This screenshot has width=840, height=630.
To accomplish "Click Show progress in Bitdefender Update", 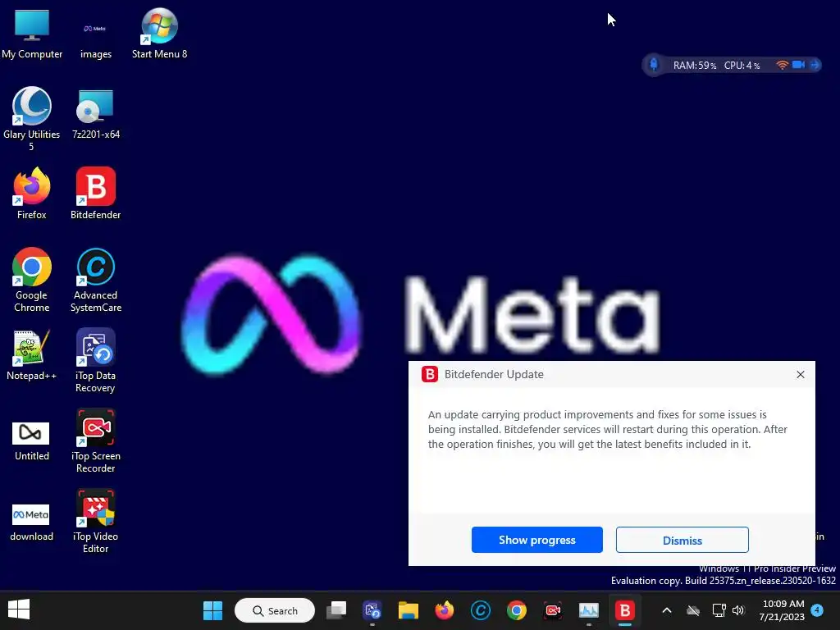I will [x=536, y=540].
